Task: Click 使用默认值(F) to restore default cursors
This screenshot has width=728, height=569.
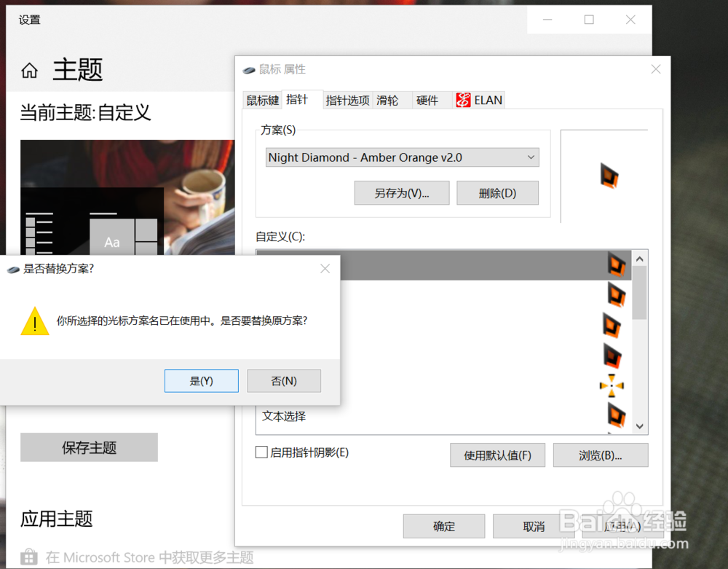Action: pos(497,455)
